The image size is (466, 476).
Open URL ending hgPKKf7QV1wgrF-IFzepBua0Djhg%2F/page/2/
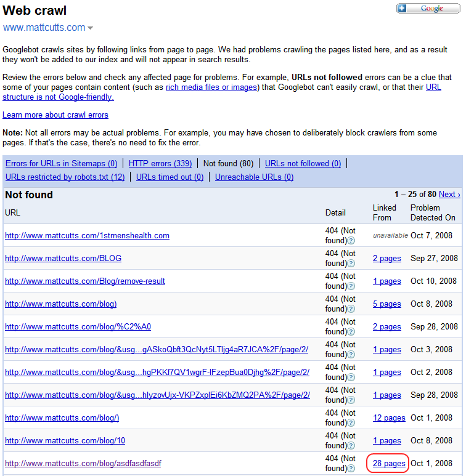click(x=157, y=372)
